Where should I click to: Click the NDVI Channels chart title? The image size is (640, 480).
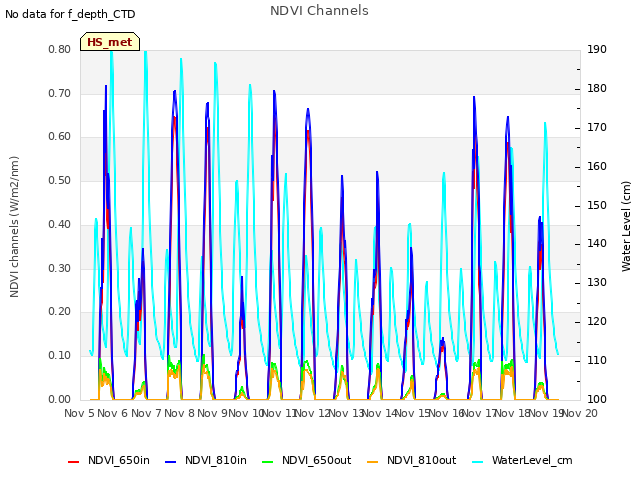pyautogui.click(x=319, y=11)
